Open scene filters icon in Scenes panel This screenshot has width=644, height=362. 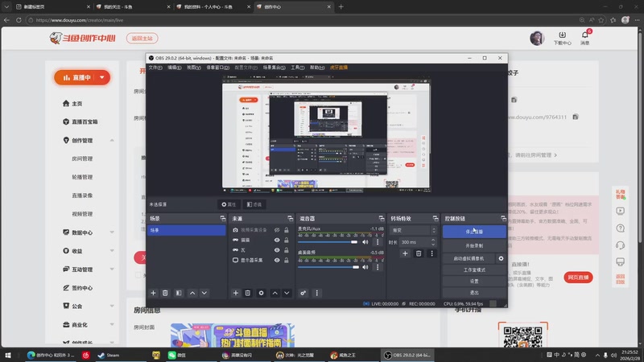[x=179, y=293]
